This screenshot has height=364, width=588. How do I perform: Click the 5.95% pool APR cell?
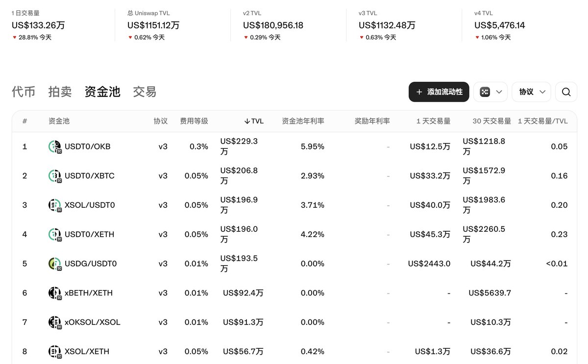[313, 146]
